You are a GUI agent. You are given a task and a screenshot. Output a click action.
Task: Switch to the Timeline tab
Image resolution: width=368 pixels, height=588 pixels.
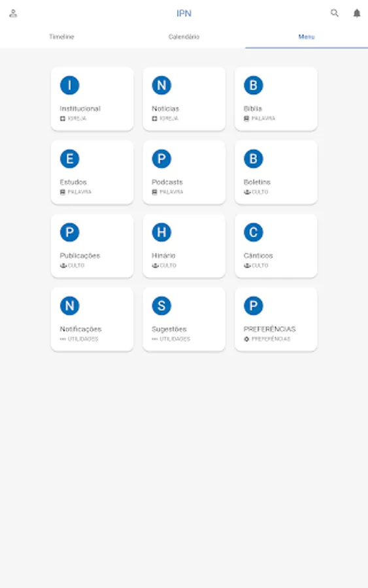click(x=61, y=37)
